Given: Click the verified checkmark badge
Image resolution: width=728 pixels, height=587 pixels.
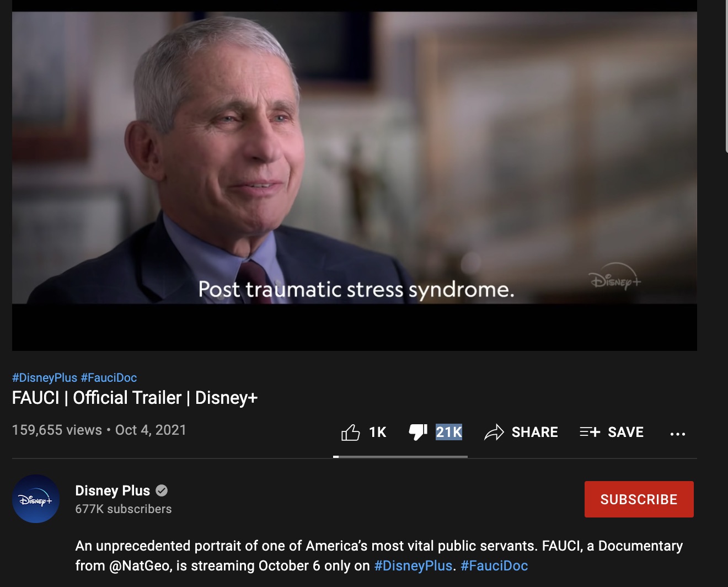Looking at the screenshot, I should point(162,490).
